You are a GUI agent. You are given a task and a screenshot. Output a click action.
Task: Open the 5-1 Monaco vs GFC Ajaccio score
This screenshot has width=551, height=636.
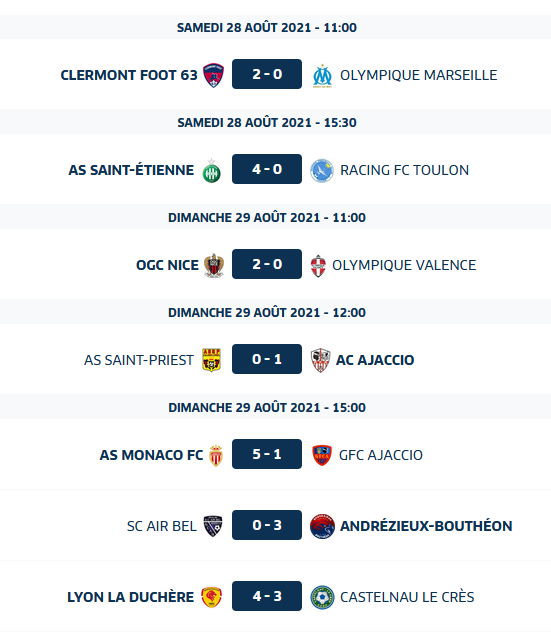[x=267, y=454]
